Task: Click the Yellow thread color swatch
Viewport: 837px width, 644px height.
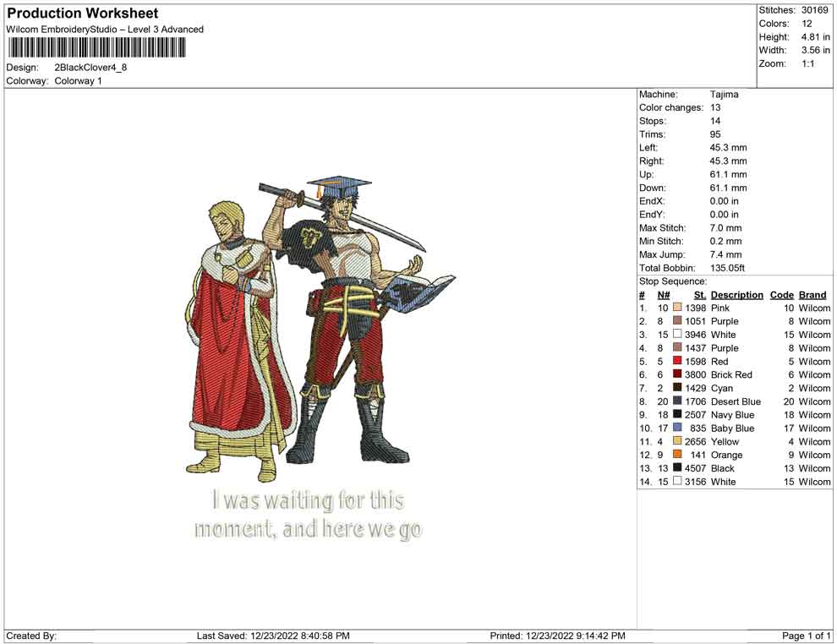Action: [677, 440]
